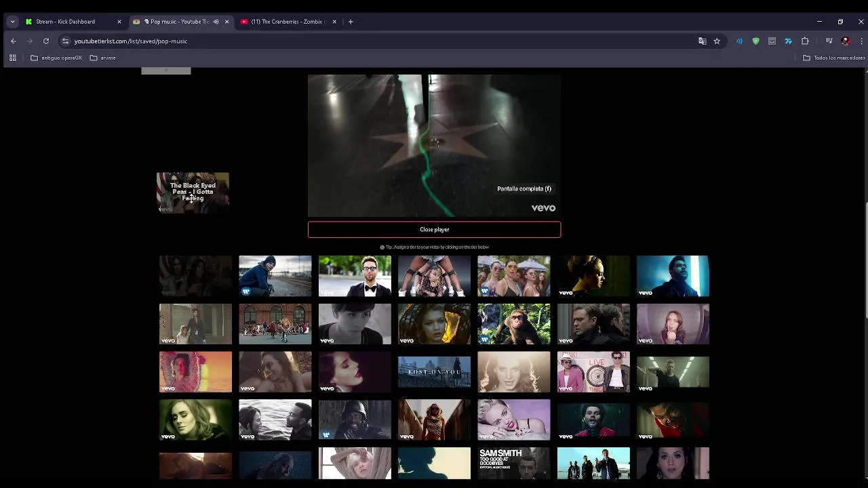Bookmark this page with the star icon

[x=717, y=41]
